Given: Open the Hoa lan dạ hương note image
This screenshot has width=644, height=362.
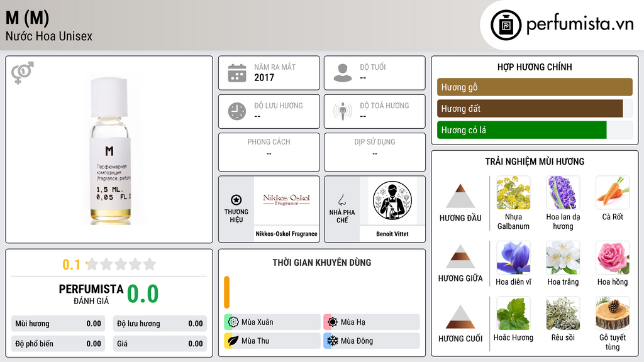Looking at the screenshot, I should point(563,192).
